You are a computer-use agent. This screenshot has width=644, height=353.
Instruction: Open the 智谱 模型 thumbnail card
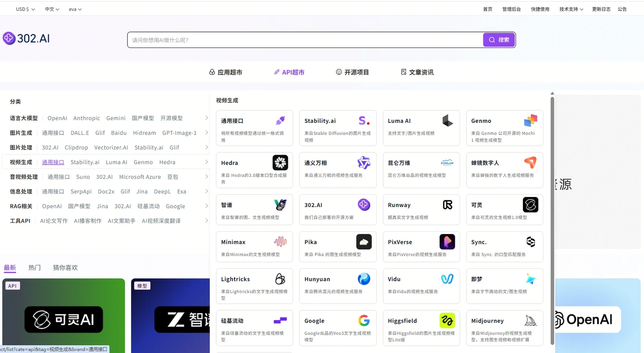coord(171,316)
